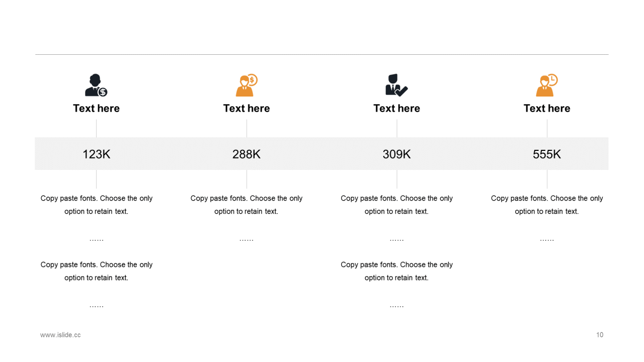Screen dimensions: 644x362
Task: Click the 123K value label
Action: click(x=96, y=154)
